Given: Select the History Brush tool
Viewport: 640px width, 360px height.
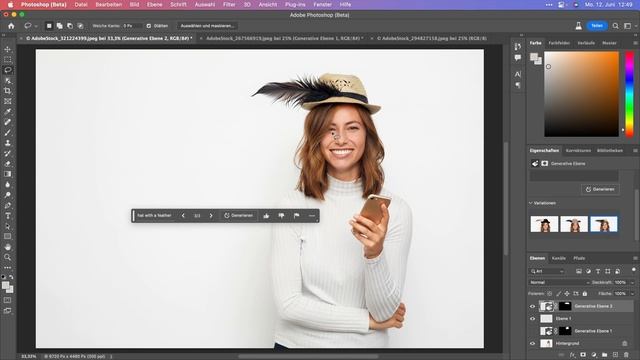Looking at the screenshot, I should 7,153.
